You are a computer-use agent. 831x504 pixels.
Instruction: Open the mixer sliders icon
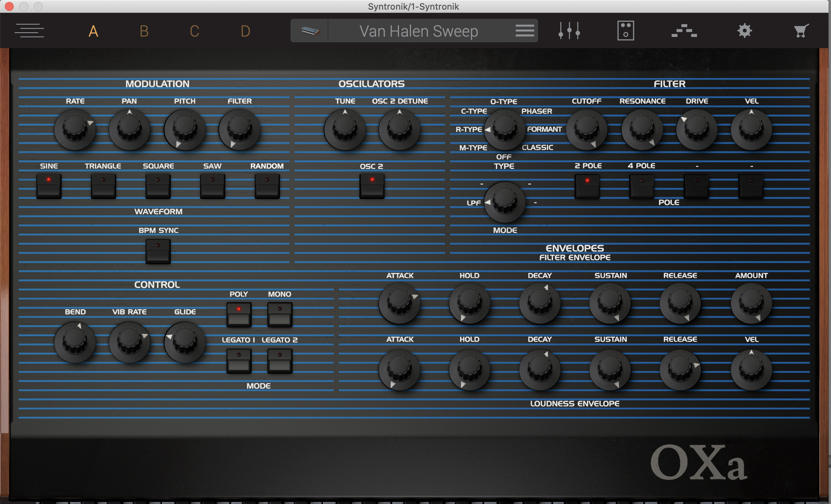(x=569, y=31)
